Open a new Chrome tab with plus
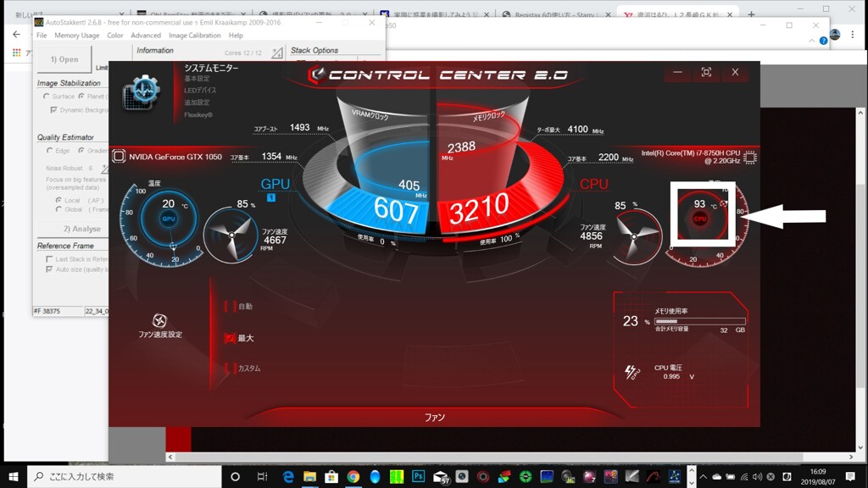 tap(751, 14)
